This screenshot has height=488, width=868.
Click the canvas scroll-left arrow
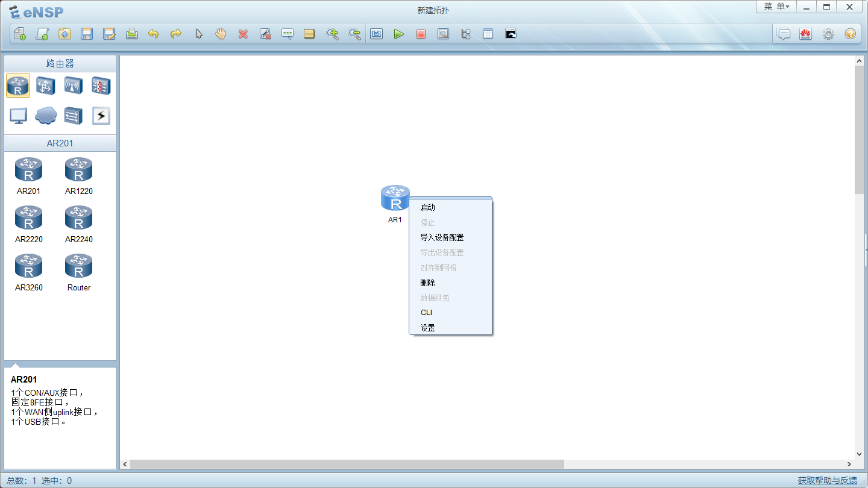(x=125, y=465)
